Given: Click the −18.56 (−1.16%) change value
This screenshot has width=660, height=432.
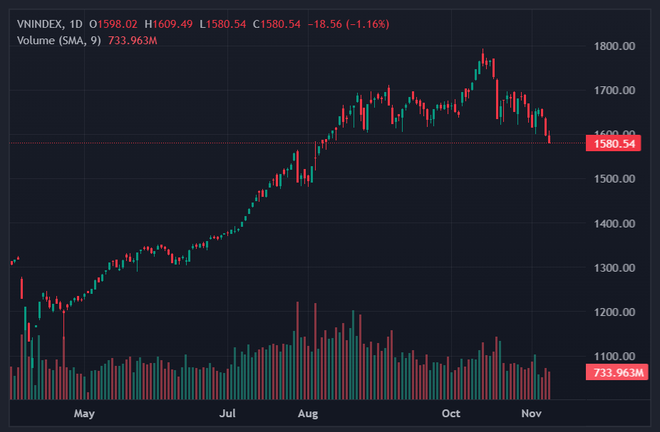Looking at the screenshot, I should 345,22.
